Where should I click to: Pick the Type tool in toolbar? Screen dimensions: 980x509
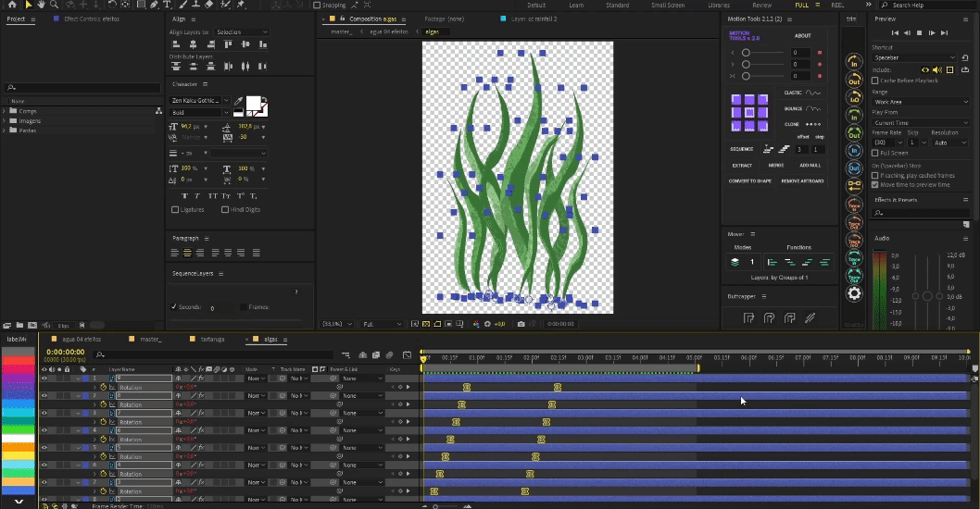(167, 5)
